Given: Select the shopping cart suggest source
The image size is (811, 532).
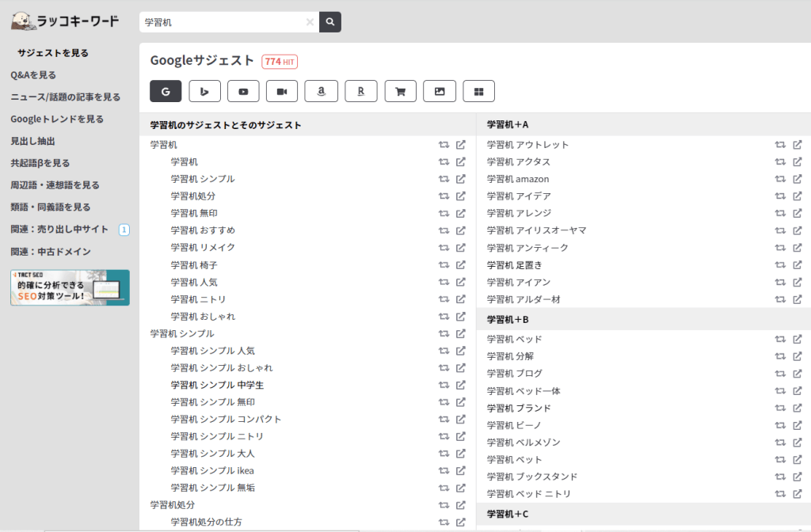Looking at the screenshot, I should coord(400,91).
